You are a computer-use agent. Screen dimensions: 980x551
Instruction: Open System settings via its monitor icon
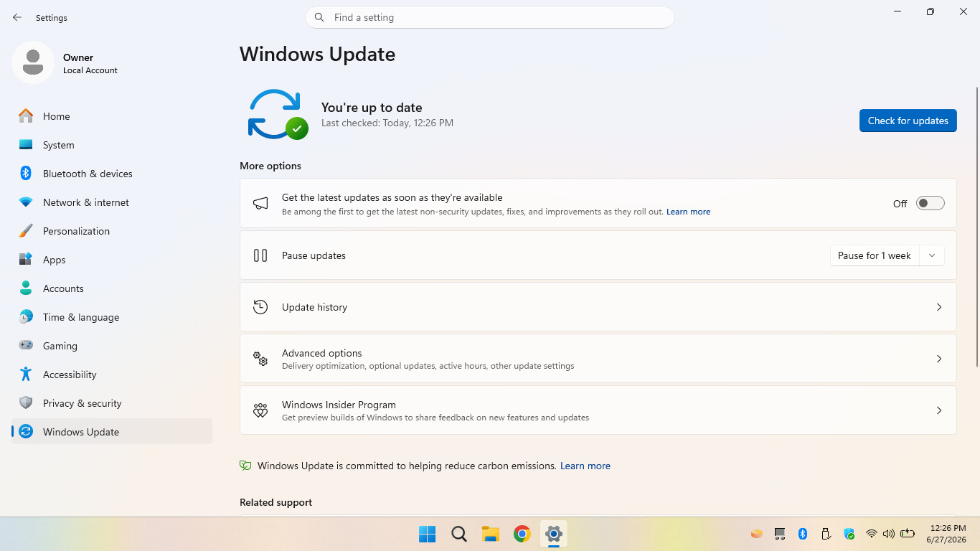tap(26, 145)
